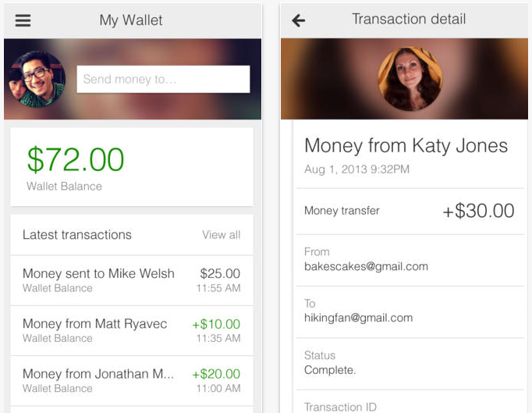
Task: Open the hamburger menu in My Wallet
Action: pos(23,20)
